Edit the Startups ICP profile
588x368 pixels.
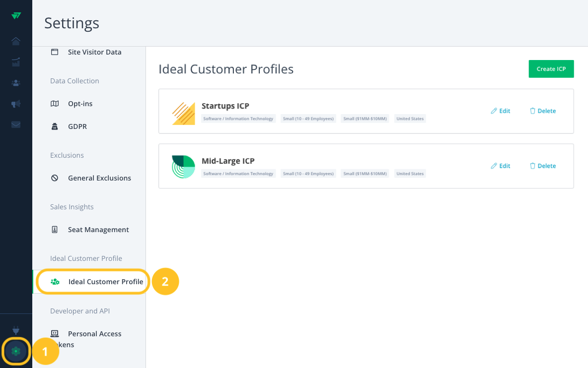(501, 111)
